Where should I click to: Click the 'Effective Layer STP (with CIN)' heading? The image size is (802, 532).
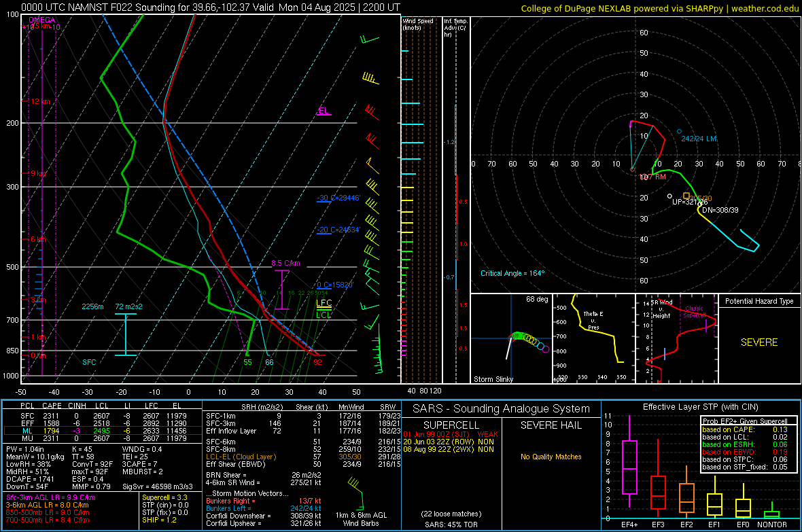click(x=701, y=407)
